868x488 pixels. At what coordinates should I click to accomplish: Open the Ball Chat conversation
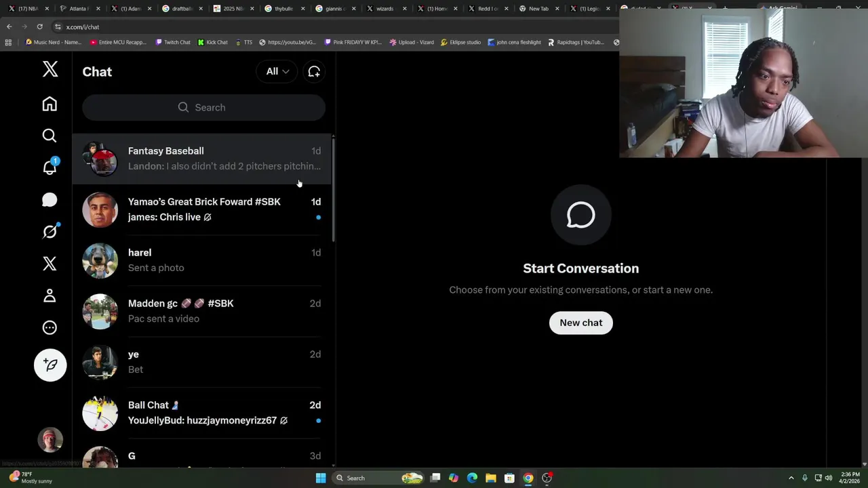point(201,413)
